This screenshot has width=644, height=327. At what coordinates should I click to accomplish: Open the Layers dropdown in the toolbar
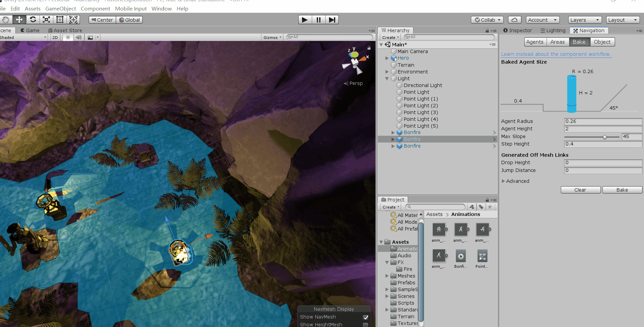[x=584, y=20]
